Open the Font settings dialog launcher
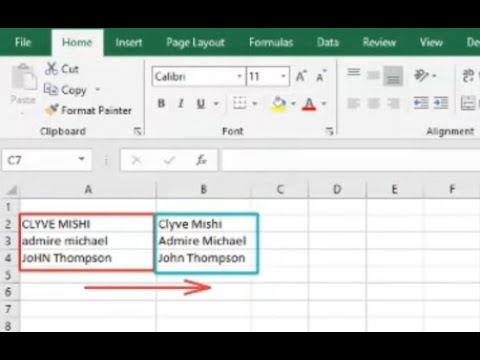The width and height of the screenshot is (480, 360). coord(329,131)
